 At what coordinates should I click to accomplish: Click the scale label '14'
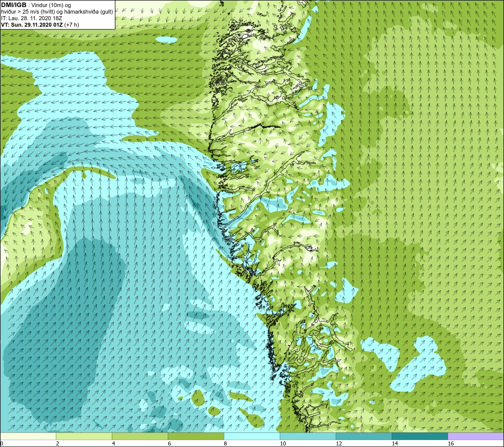pos(395,443)
